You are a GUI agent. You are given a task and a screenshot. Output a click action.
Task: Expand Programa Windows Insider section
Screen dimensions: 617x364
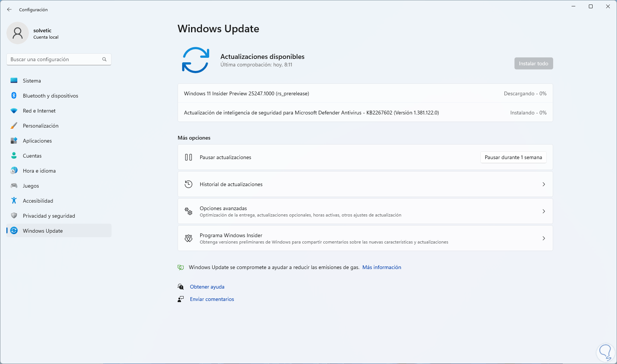(543, 238)
